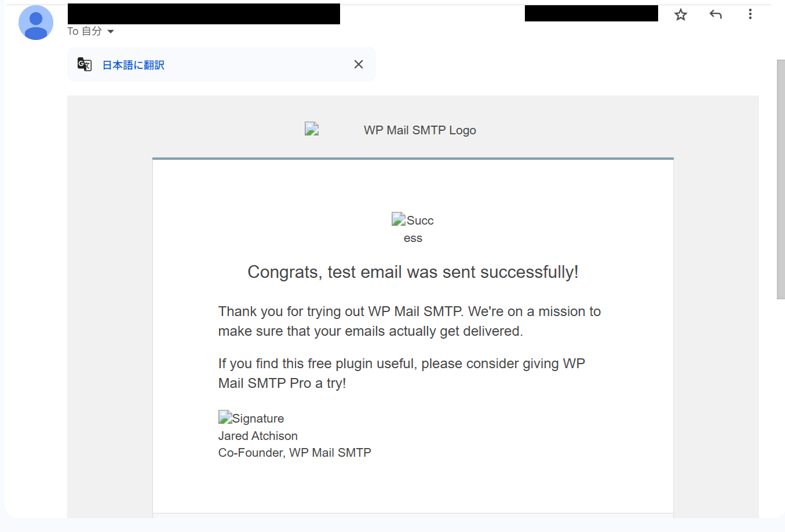Reply to the email with the arrow icon
This screenshot has width=785, height=532.
click(x=715, y=14)
